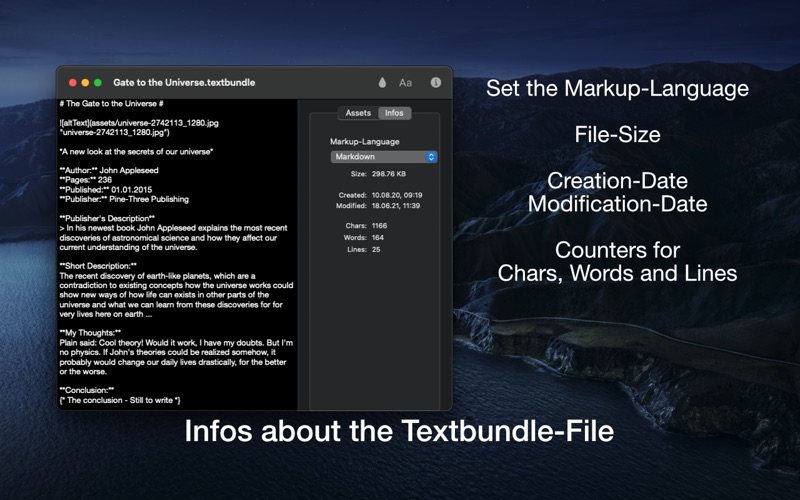Click the "**Publisher's Description**" heading

[x=107, y=218]
